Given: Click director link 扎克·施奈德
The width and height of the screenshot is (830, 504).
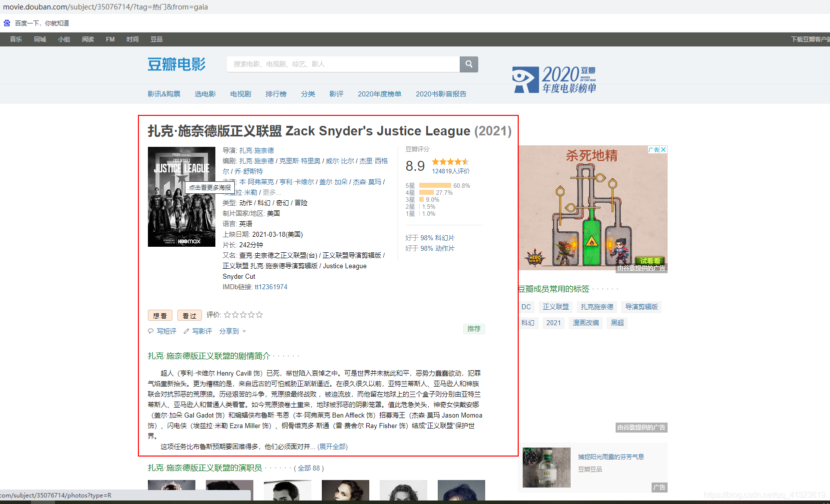Looking at the screenshot, I should click(256, 150).
